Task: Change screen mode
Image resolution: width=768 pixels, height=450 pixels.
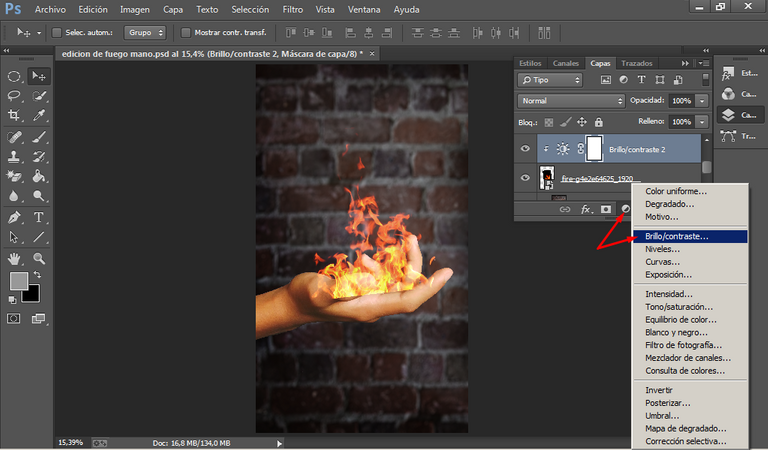Action: point(38,319)
